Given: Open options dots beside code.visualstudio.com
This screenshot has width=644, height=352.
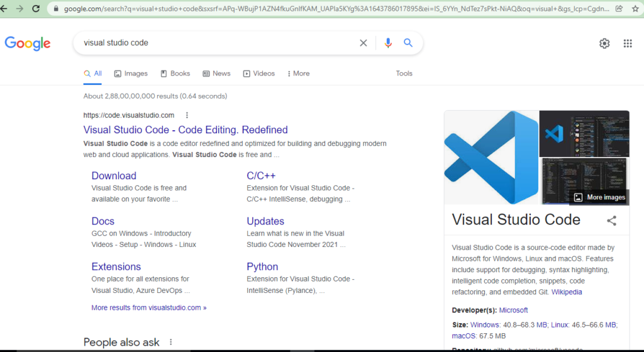Looking at the screenshot, I should click(x=187, y=115).
